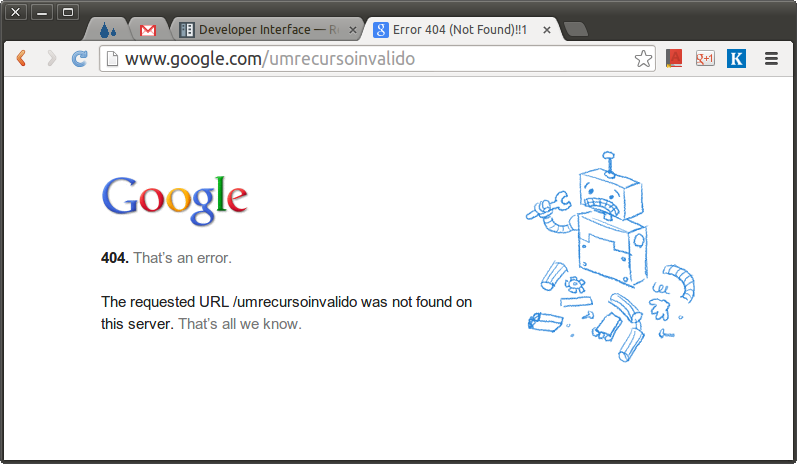Image resolution: width=797 pixels, height=464 pixels.
Task: Click the broken robot illustration
Action: click(x=610, y=256)
